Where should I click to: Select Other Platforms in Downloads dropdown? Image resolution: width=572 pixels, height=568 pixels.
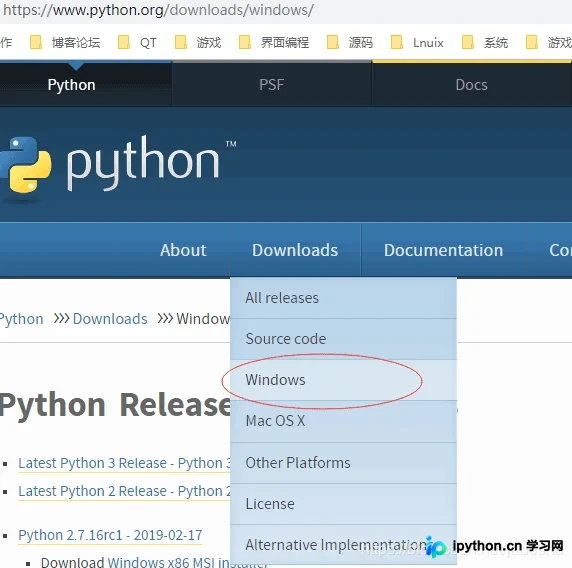343,463
